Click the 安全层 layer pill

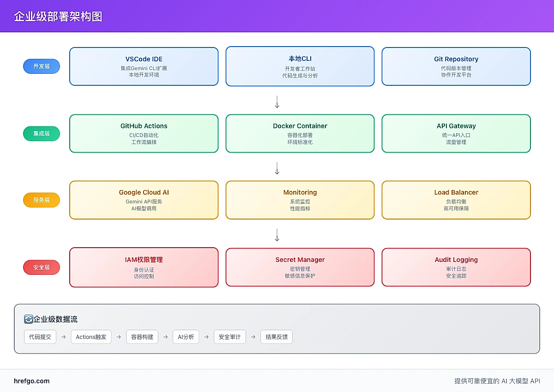pyautogui.click(x=42, y=267)
